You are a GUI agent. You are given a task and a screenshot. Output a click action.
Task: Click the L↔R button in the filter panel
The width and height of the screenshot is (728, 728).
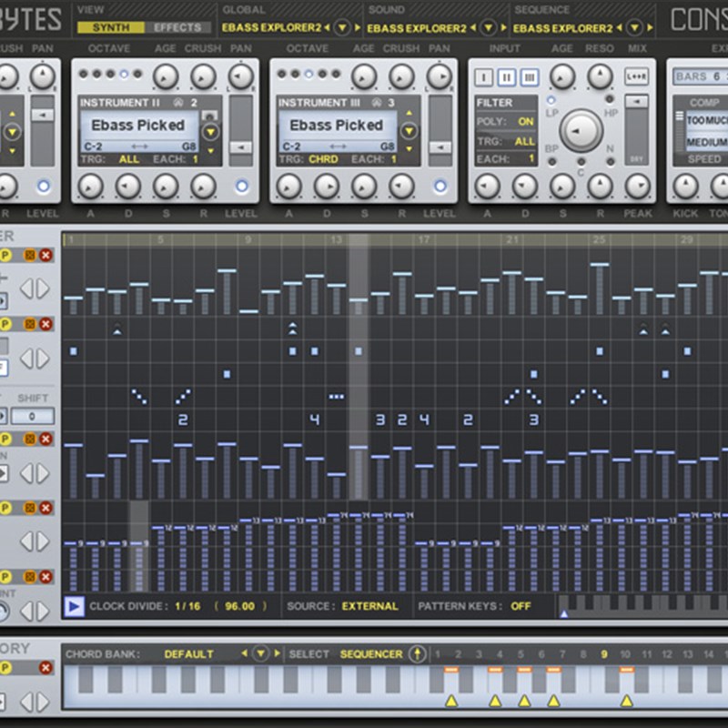pyautogui.click(x=635, y=75)
